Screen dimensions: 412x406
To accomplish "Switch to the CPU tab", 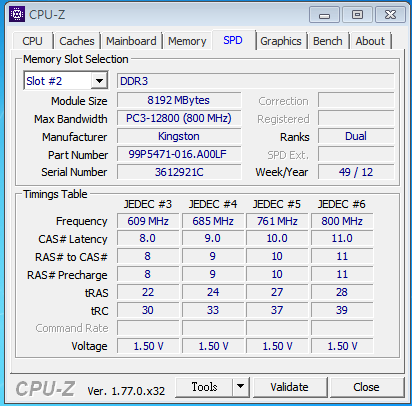I will point(32,41).
